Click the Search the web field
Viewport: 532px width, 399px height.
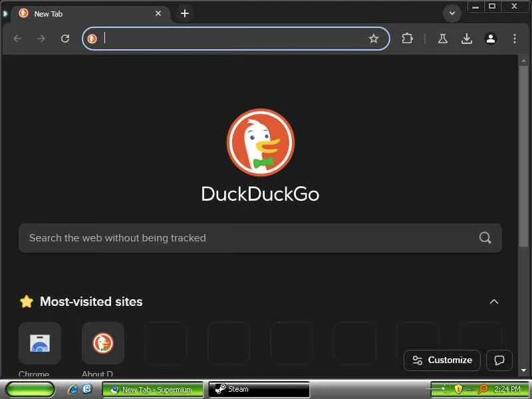point(260,238)
